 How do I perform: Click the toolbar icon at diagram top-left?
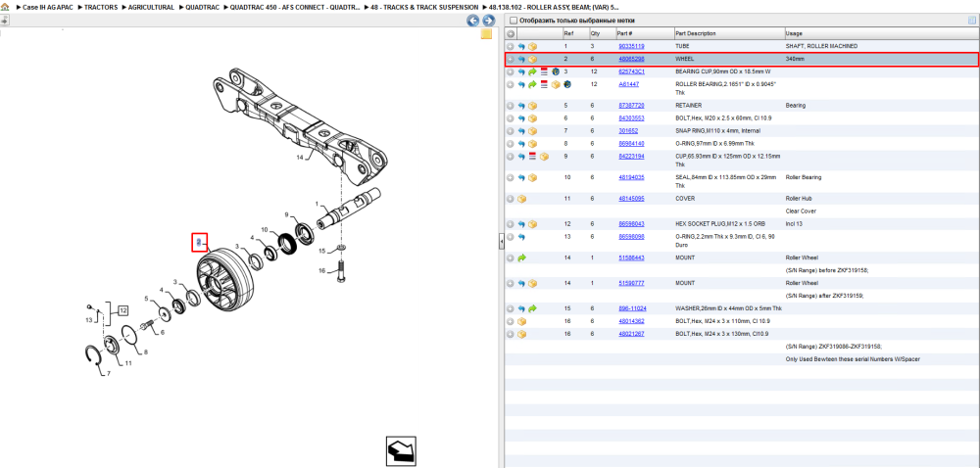pos(4,21)
